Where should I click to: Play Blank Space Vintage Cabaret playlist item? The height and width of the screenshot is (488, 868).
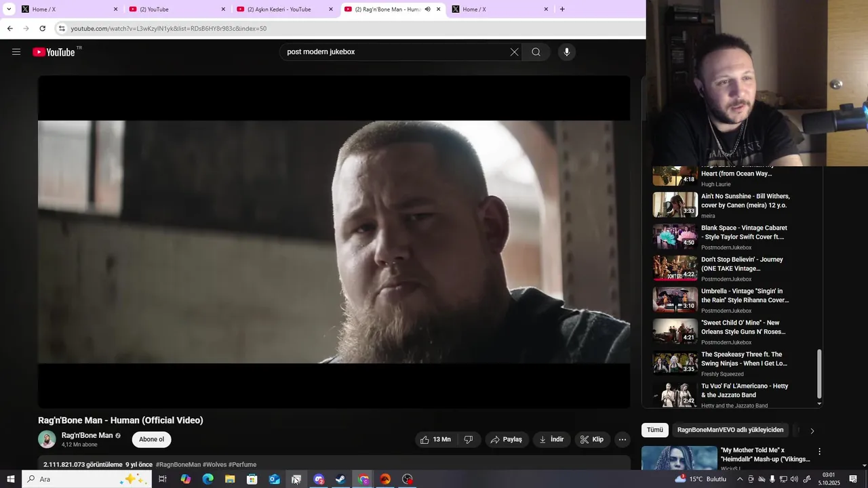point(731,237)
